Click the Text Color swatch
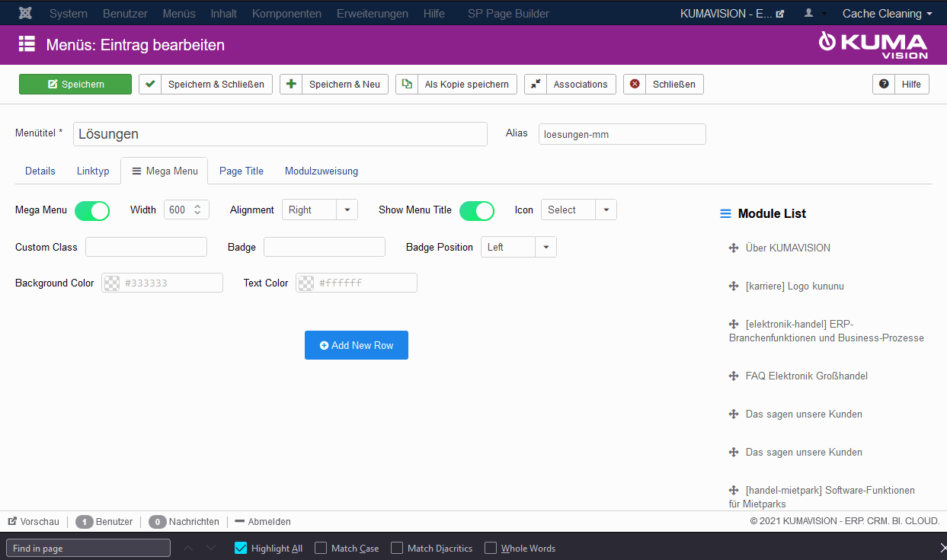 coord(306,283)
